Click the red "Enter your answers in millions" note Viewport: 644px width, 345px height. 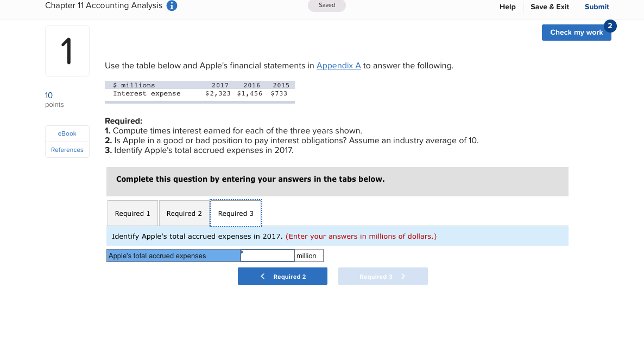click(x=361, y=237)
